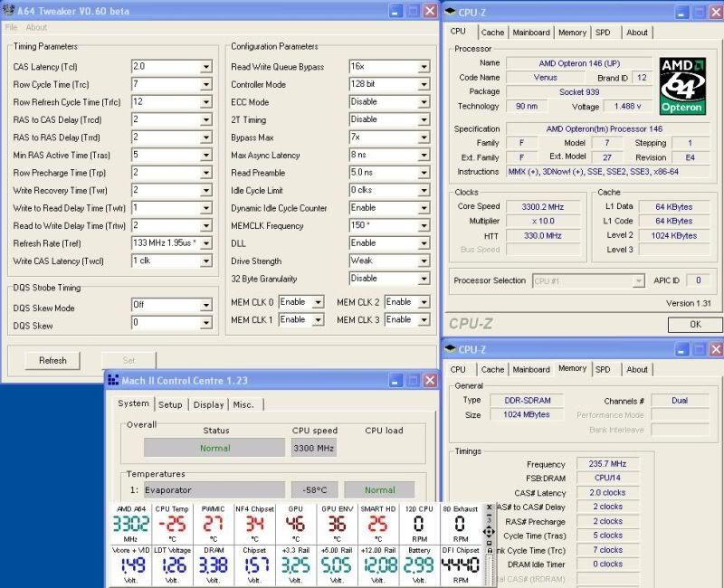Click the AMD 64 Opteron logo

pos(682,86)
